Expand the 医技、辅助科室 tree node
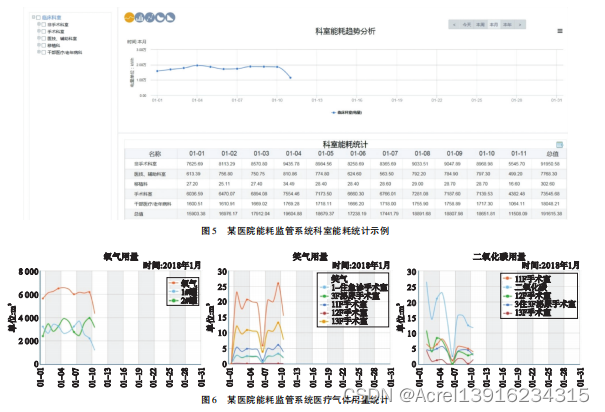 pos(39,38)
